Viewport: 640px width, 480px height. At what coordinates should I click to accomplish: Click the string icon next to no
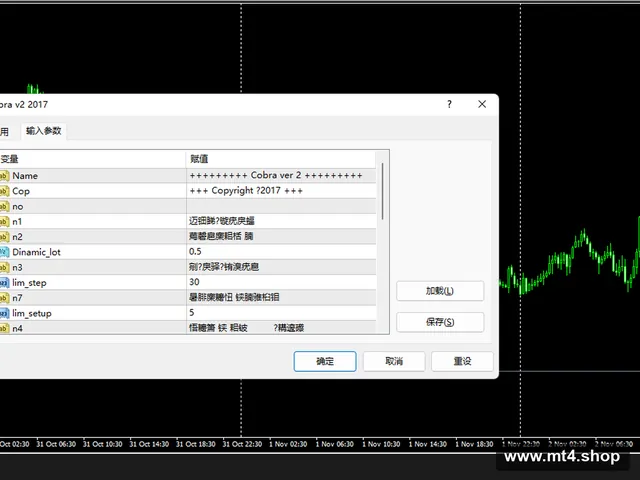(4, 206)
